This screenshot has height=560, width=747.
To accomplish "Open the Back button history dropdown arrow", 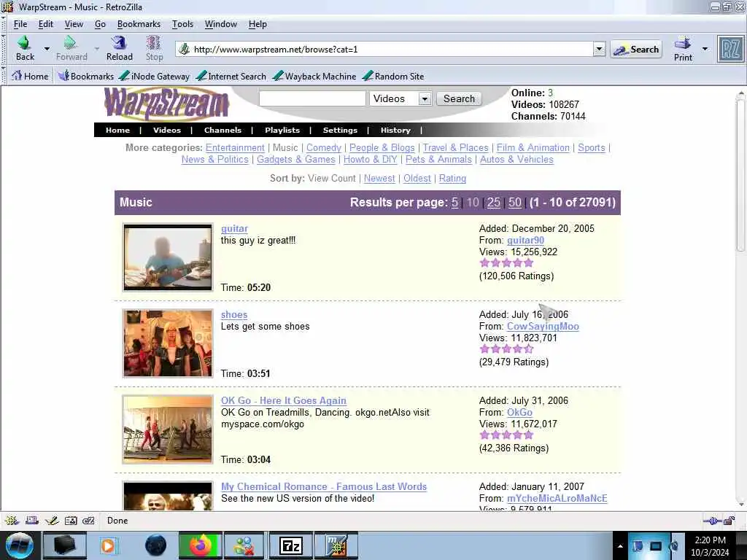I will tap(47, 49).
